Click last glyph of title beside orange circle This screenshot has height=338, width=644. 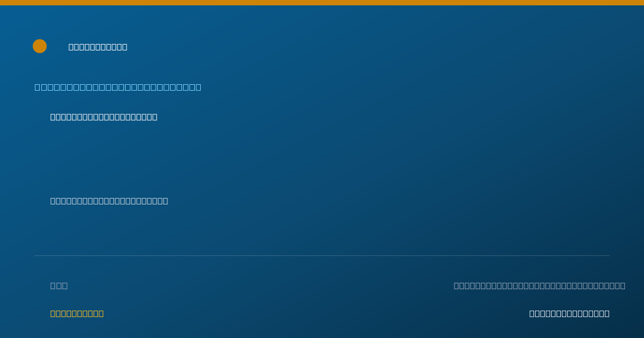[x=125, y=47]
